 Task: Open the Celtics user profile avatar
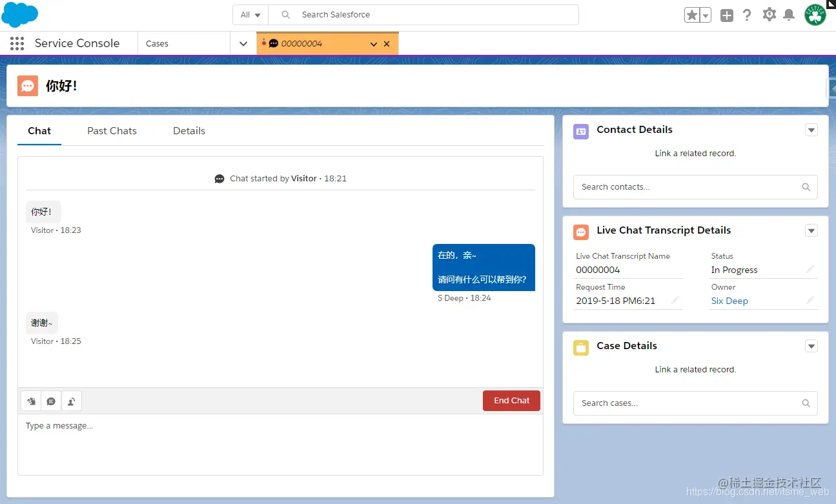tap(815, 15)
